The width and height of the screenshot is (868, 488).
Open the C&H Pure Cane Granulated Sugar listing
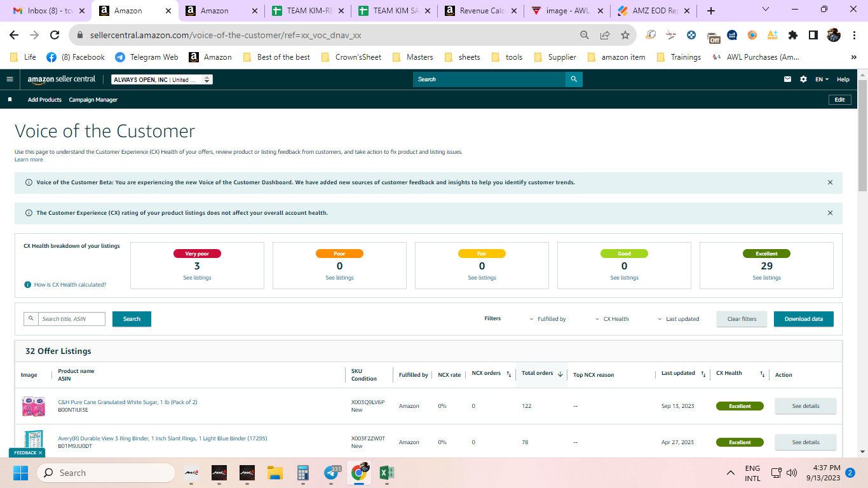[x=127, y=402]
